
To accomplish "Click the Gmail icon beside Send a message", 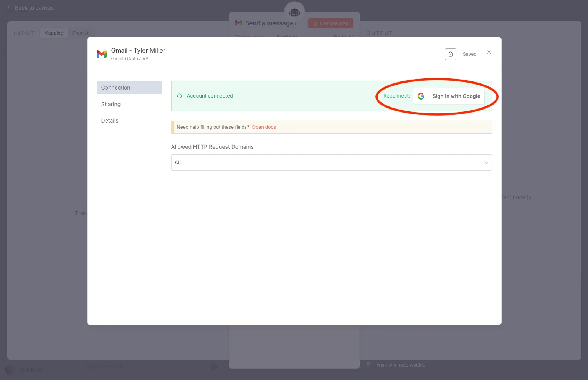I will click(x=239, y=23).
